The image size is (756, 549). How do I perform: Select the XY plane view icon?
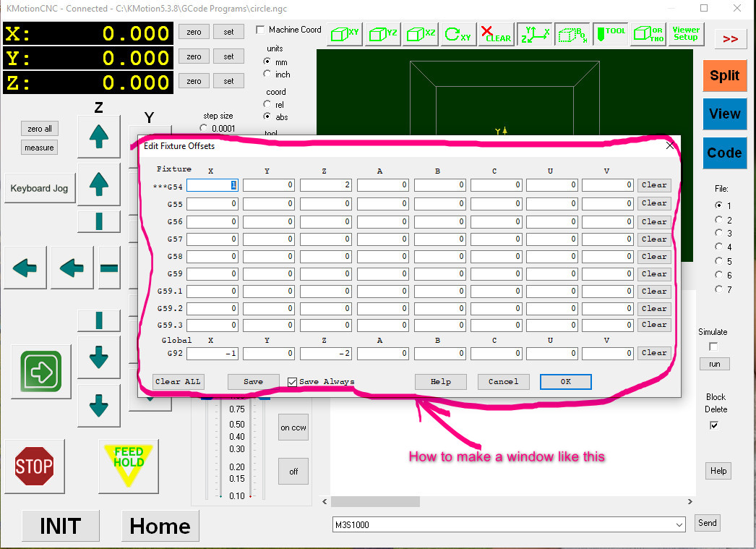coord(345,34)
